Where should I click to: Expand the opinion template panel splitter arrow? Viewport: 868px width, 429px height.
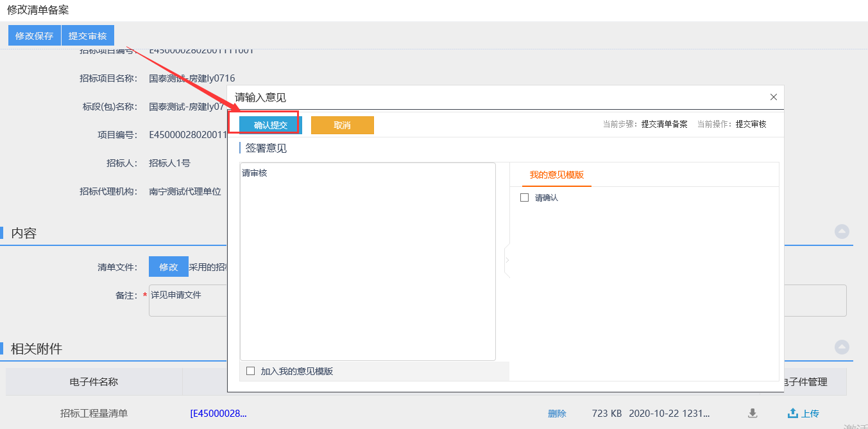coord(507,260)
